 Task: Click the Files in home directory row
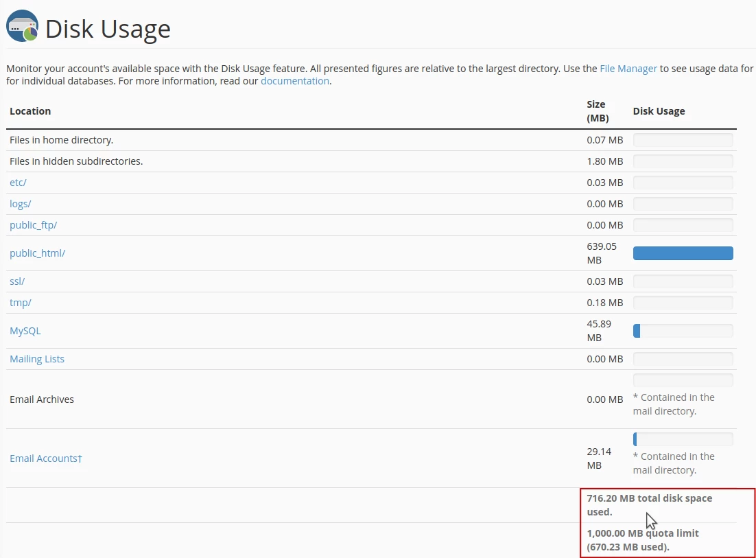61,139
